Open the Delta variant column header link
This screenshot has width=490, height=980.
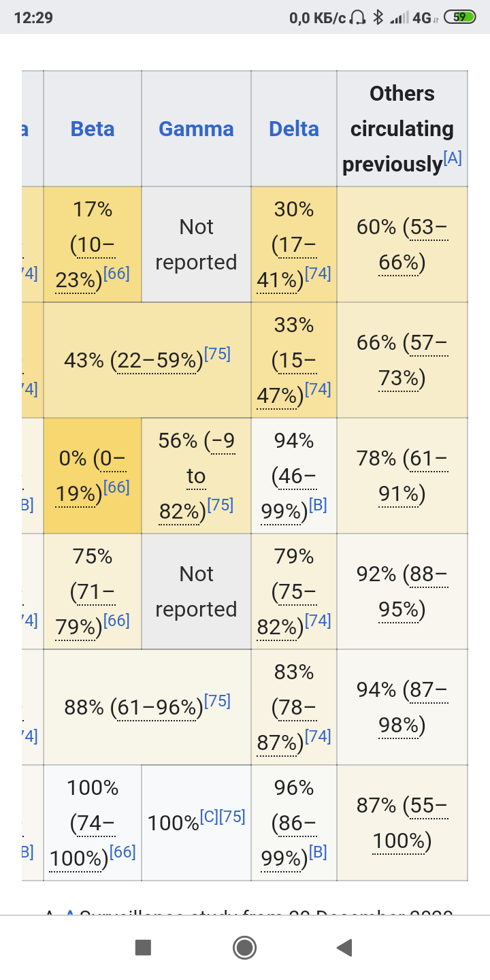pyautogui.click(x=294, y=129)
